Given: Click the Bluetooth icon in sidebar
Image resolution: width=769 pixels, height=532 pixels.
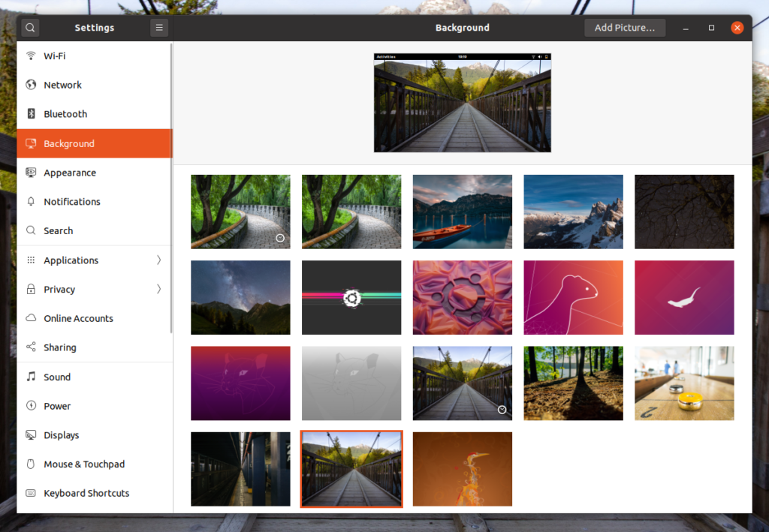Looking at the screenshot, I should tap(31, 114).
